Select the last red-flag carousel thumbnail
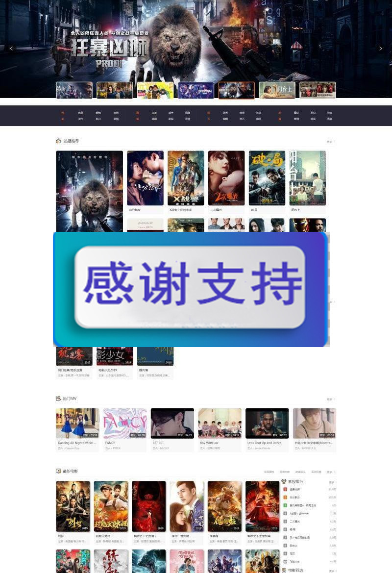 pos(318,90)
